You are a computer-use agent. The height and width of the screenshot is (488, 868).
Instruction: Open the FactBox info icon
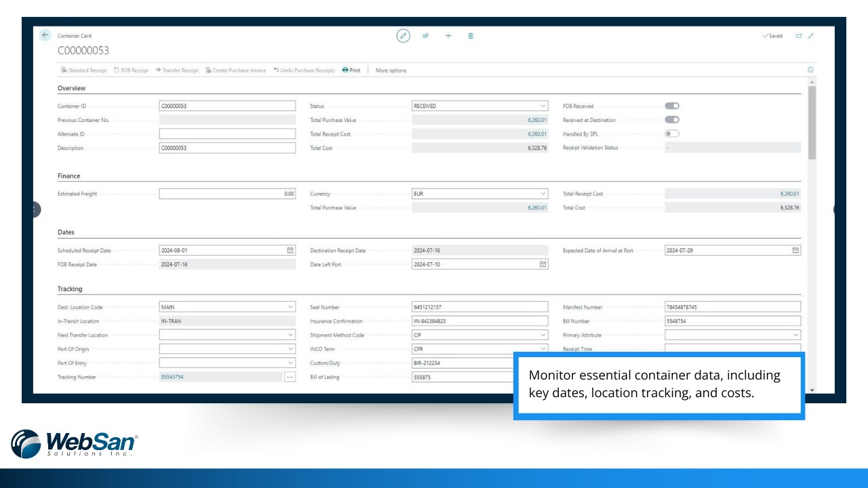pos(810,70)
